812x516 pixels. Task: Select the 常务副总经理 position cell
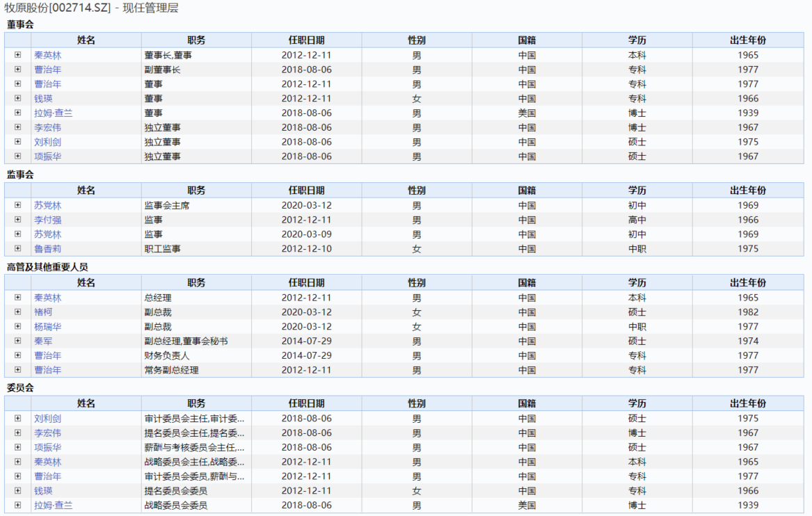coord(196,370)
